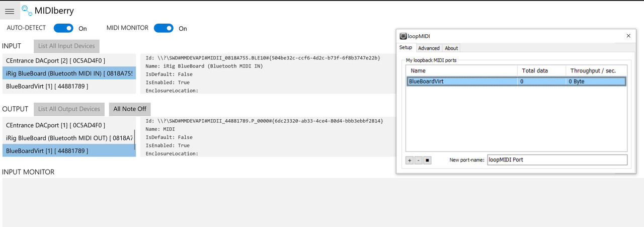
Task: Click the New port-name input field
Action: pos(557,160)
